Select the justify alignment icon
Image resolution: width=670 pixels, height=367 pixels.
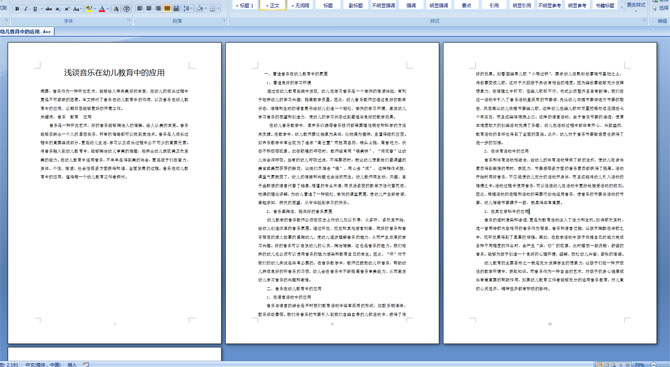tap(167, 9)
